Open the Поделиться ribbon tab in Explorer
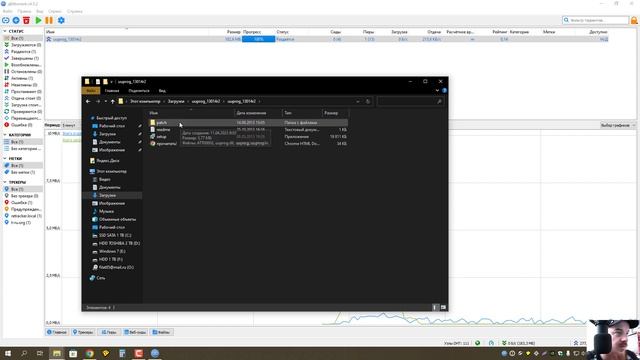This screenshot has width=640, height=360. (139, 91)
